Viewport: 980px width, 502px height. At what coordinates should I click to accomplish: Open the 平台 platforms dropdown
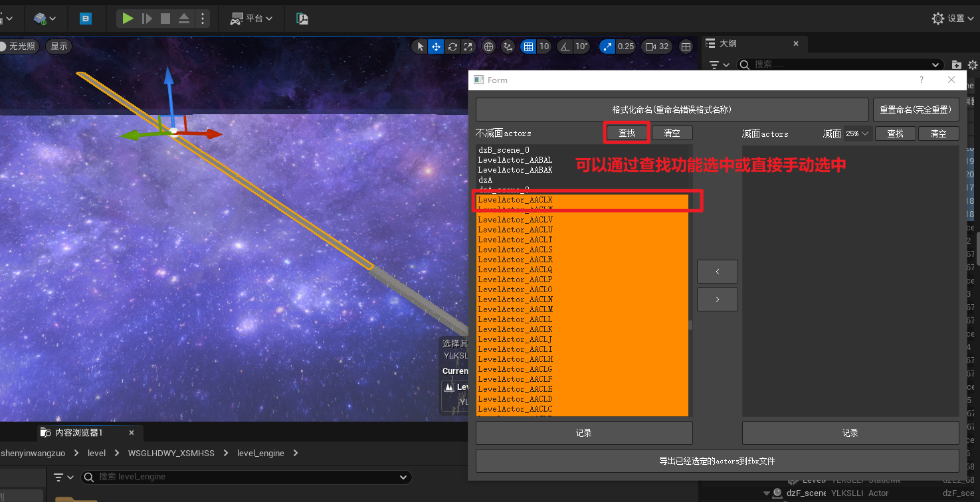[252, 19]
